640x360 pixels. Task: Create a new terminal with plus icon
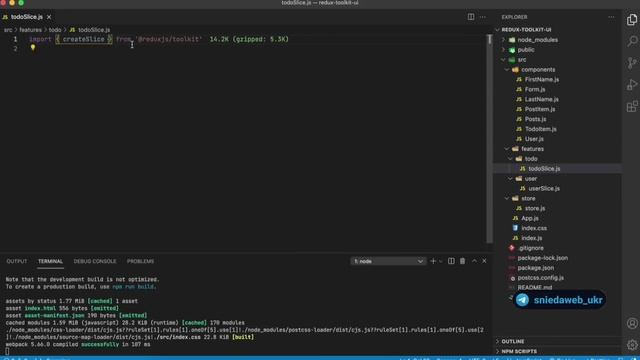[x=433, y=261]
